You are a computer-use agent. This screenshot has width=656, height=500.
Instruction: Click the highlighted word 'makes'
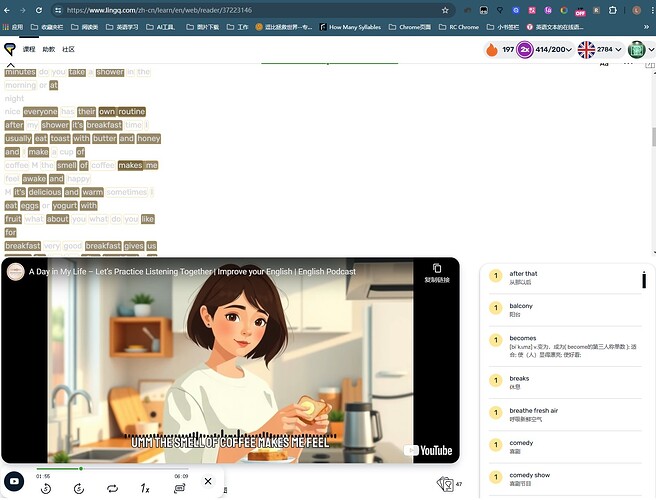click(130, 165)
